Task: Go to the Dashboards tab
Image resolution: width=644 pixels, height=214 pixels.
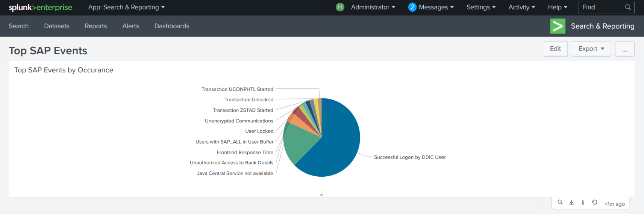Action: 171,26
